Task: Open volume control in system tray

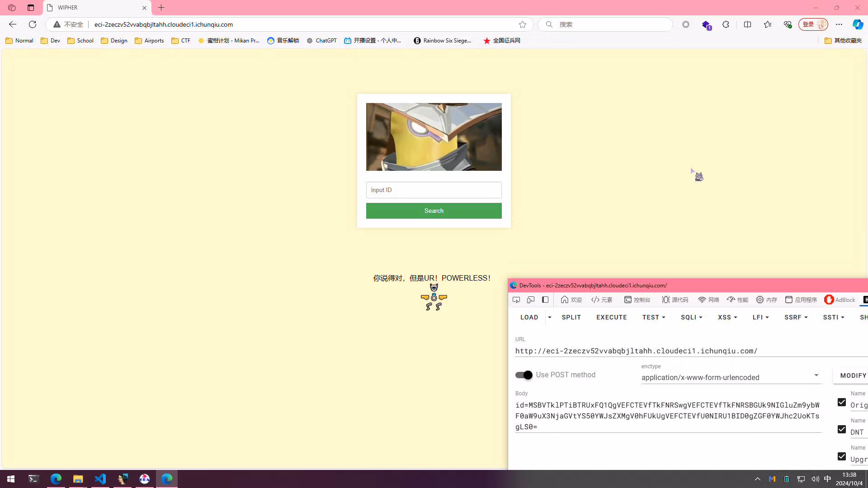Action: 815,479
